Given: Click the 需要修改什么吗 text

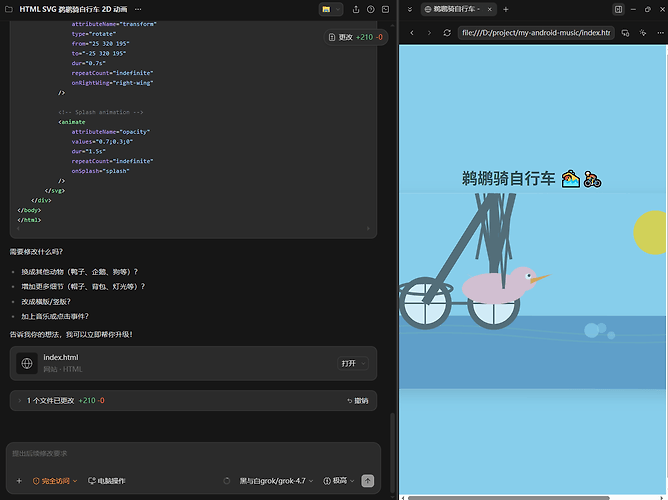Looking at the screenshot, I should coord(36,252).
